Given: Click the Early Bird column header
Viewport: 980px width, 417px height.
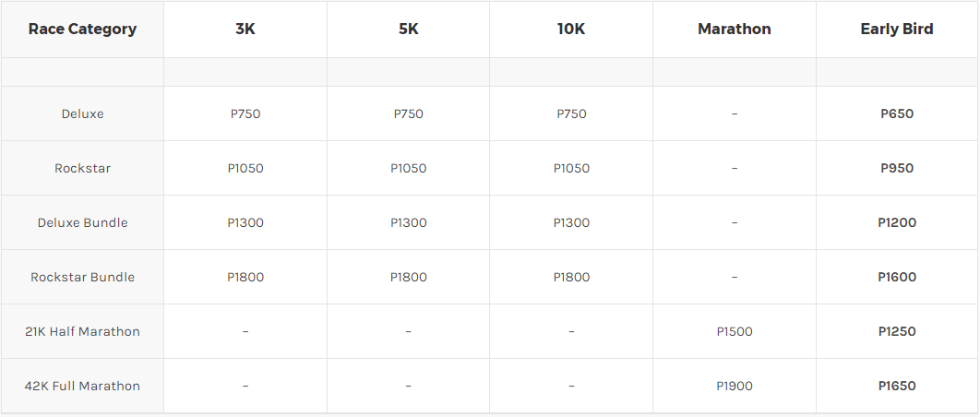Looking at the screenshot, I should (x=897, y=29).
